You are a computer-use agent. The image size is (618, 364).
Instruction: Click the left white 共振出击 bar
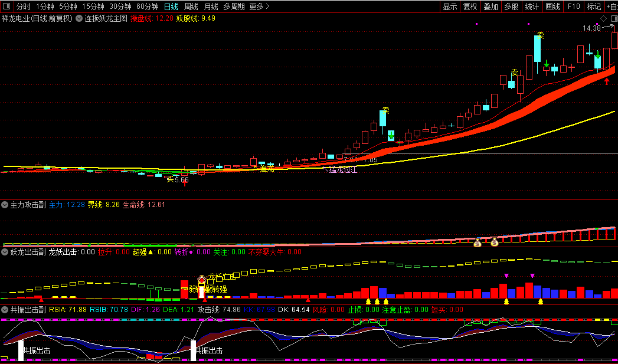[21, 350]
